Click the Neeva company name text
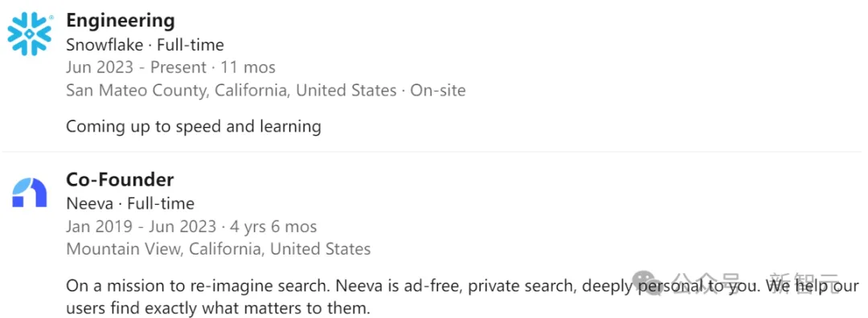The width and height of the screenshot is (868, 318). coord(90,203)
